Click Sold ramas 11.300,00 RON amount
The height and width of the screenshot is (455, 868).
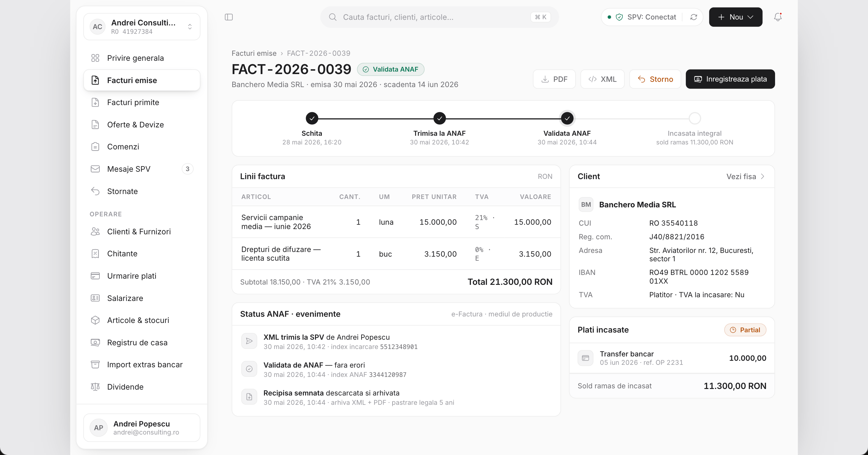tap(735, 386)
